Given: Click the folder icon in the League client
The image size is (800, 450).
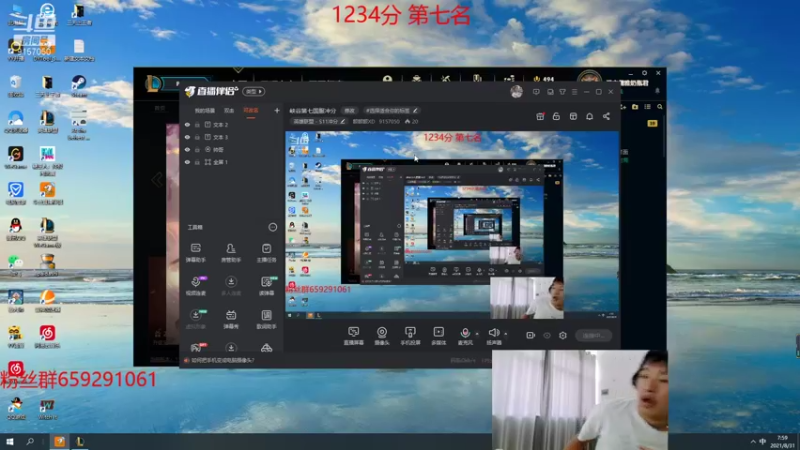Looking at the screenshot, I should pos(635,107).
